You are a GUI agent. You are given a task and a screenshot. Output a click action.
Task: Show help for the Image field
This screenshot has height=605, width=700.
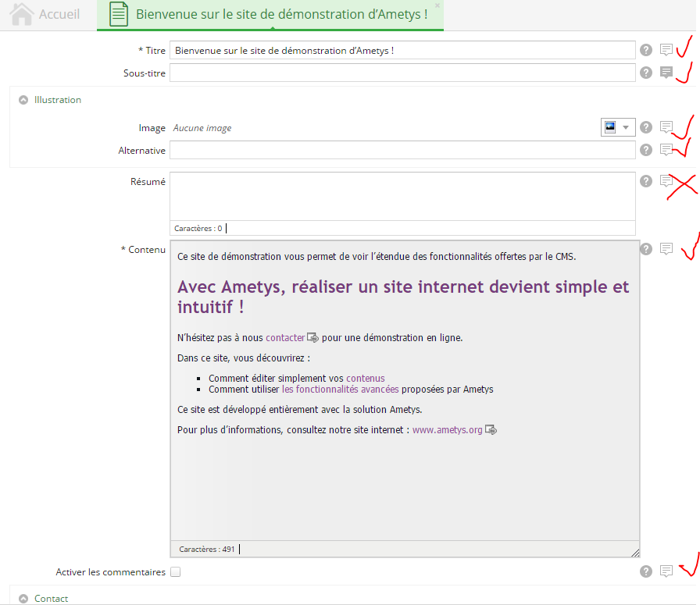pyautogui.click(x=646, y=127)
